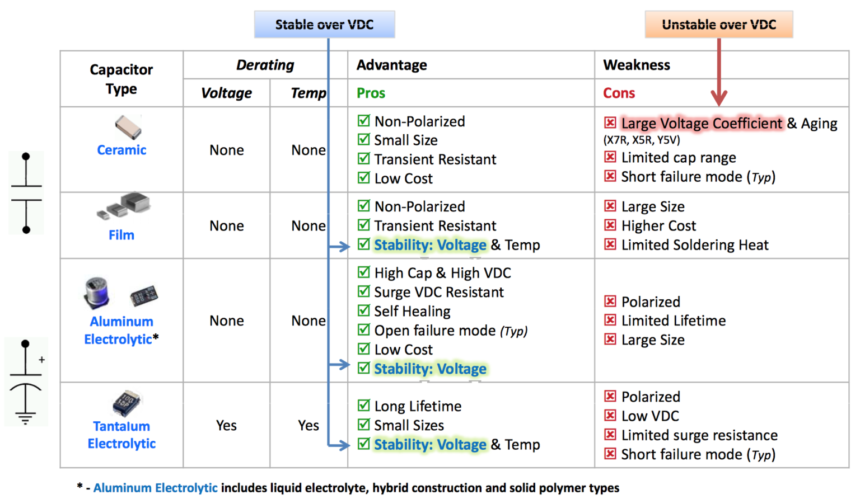Image resolution: width=860 pixels, height=504 pixels.
Task: Click the ceramic capacitor image
Action: tap(128, 127)
